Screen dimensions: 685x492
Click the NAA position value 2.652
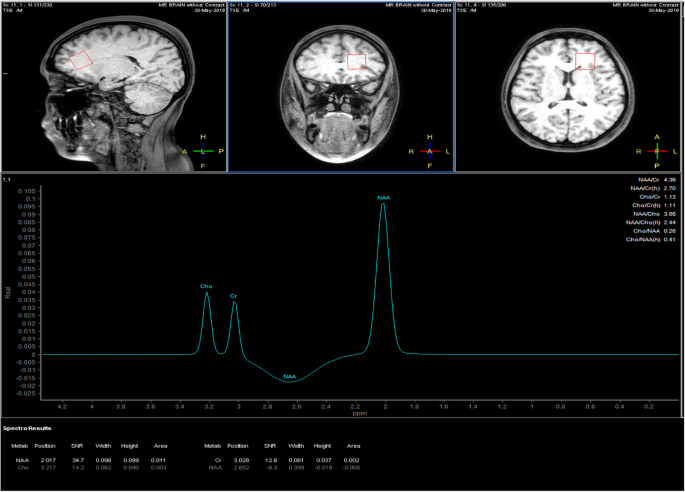[241, 468]
